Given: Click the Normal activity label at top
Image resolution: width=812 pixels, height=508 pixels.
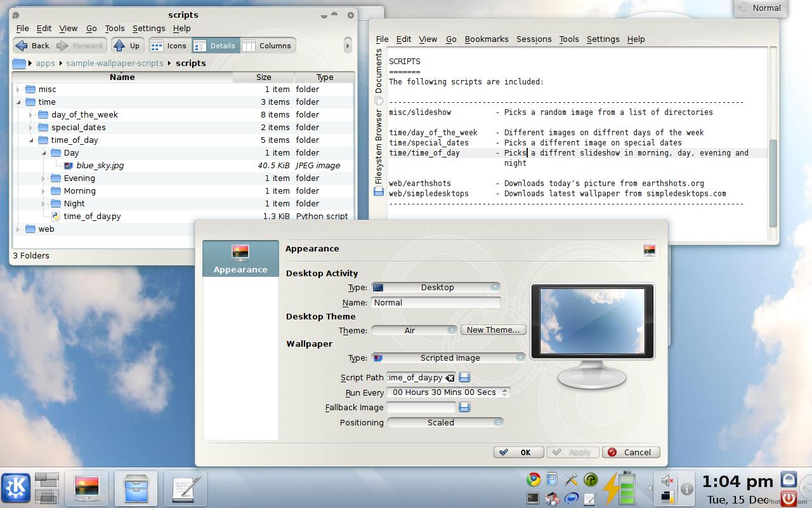Looking at the screenshot, I should tap(760, 8).
